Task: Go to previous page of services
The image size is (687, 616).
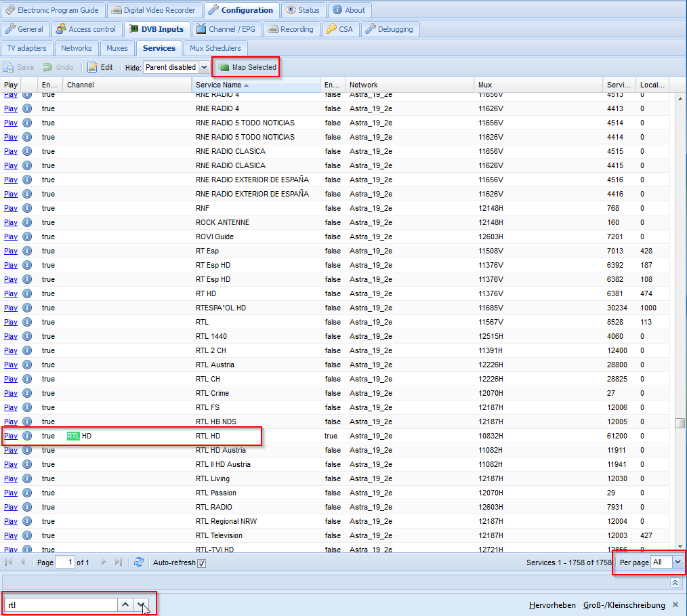Action: point(22,562)
